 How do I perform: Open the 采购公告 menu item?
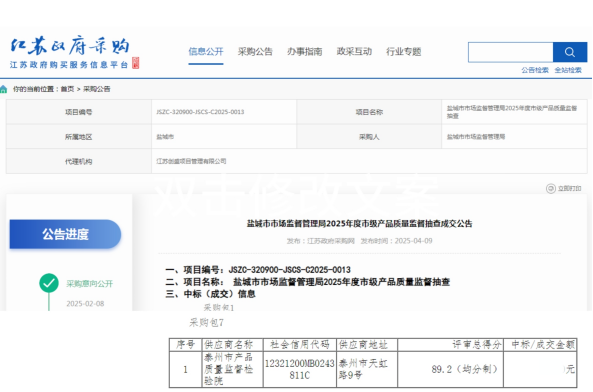[x=255, y=52]
